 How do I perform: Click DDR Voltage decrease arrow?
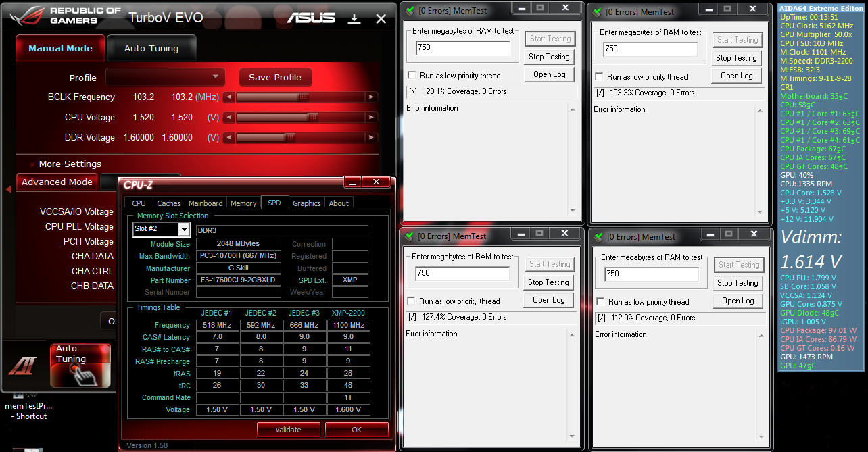click(x=228, y=138)
